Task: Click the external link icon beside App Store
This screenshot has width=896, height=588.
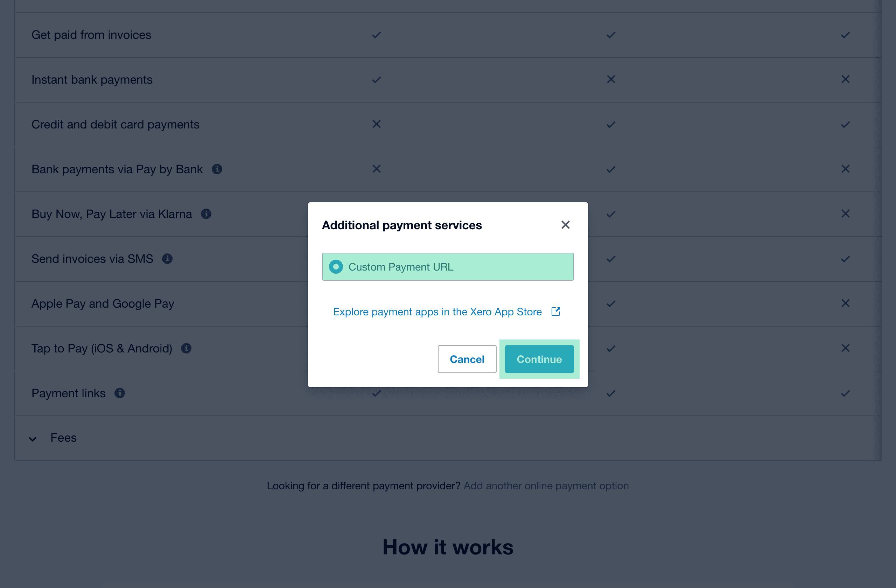Action: 556,312
